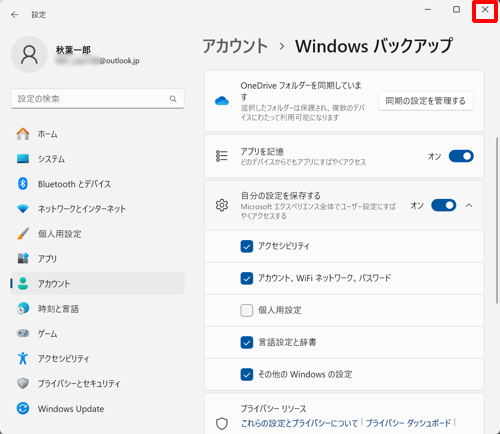The image size is (500, 434).
Task: Select プライバシーとセキュリティ in the sidebar
Action: [97, 383]
